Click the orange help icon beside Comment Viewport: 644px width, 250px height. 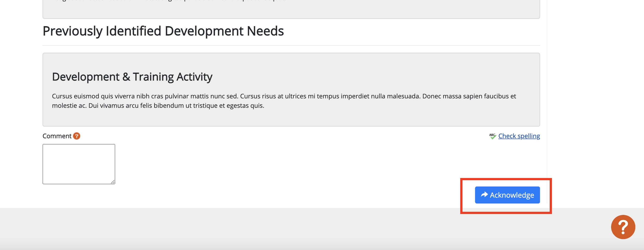click(x=76, y=136)
